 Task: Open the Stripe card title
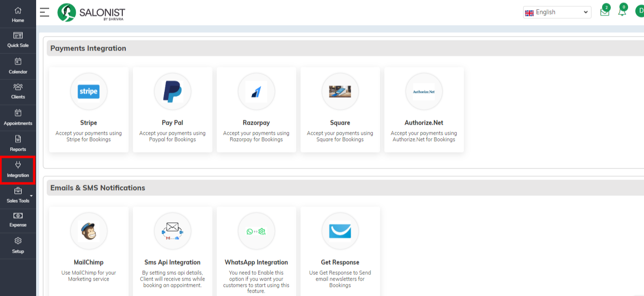[x=89, y=123]
